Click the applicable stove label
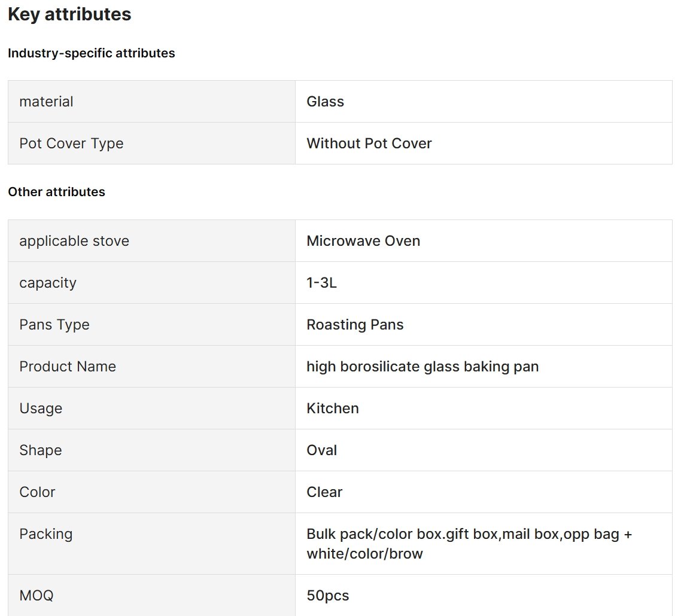The width and height of the screenshot is (693, 616). (74, 241)
